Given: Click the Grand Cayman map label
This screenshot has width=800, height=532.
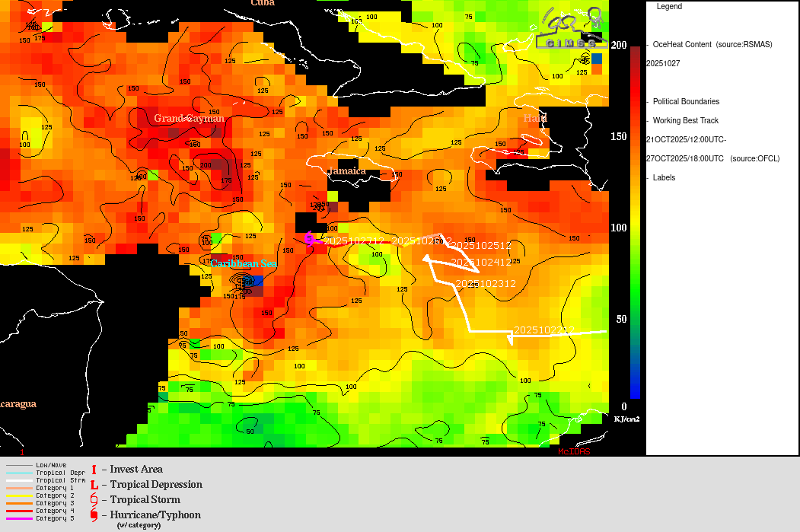Looking at the screenshot, I should [189, 119].
